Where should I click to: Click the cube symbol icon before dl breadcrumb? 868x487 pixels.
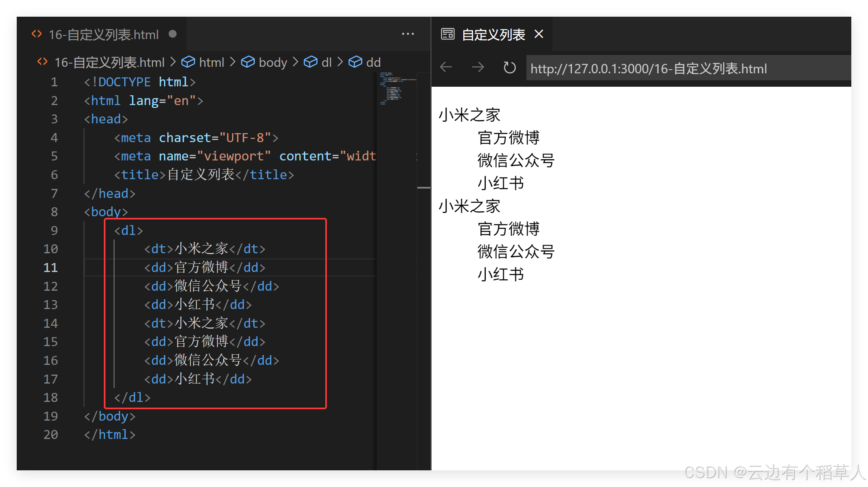click(x=311, y=61)
